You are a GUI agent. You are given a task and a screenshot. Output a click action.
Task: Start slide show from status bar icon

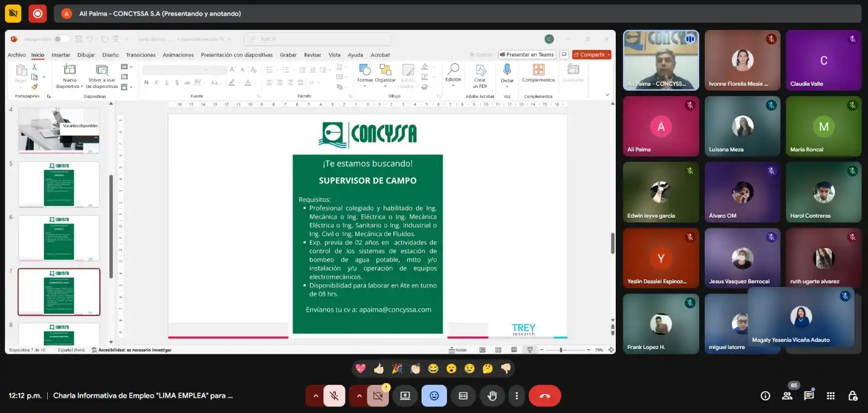tap(530, 350)
